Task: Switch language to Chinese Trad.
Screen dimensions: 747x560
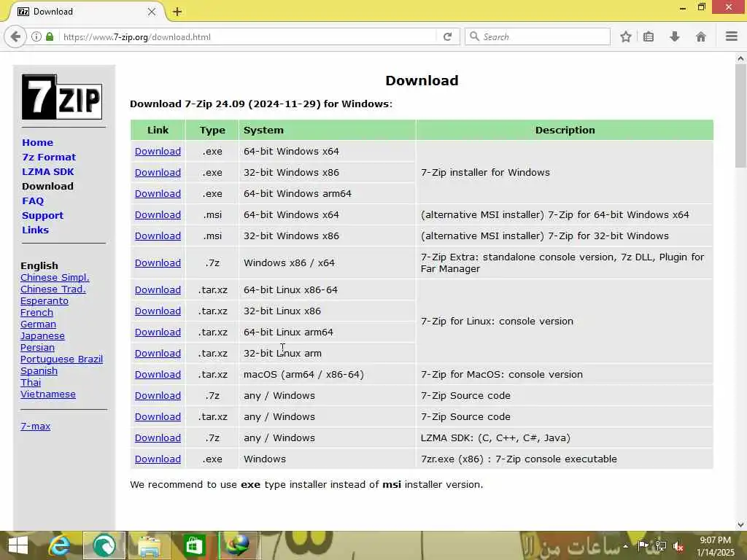Action: [x=53, y=289]
